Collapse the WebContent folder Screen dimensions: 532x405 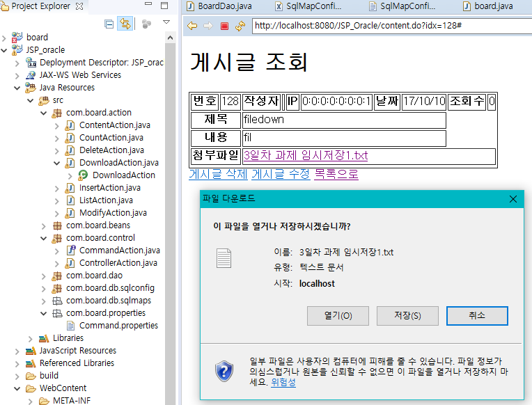coord(17,389)
